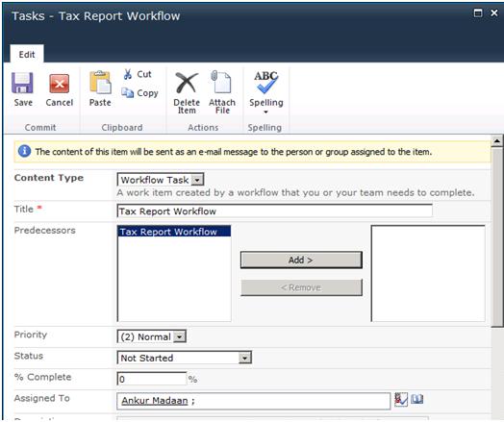Click the Check Names icon beside Assigned To
504x422 pixels.
tap(401, 399)
